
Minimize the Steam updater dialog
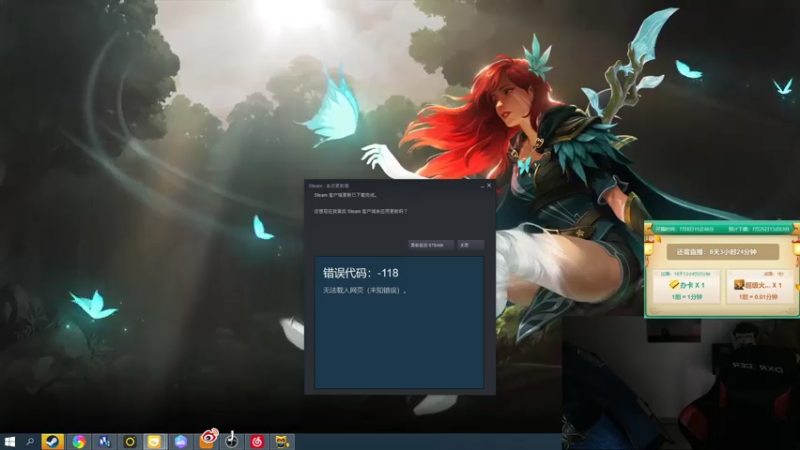tap(482, 186)
